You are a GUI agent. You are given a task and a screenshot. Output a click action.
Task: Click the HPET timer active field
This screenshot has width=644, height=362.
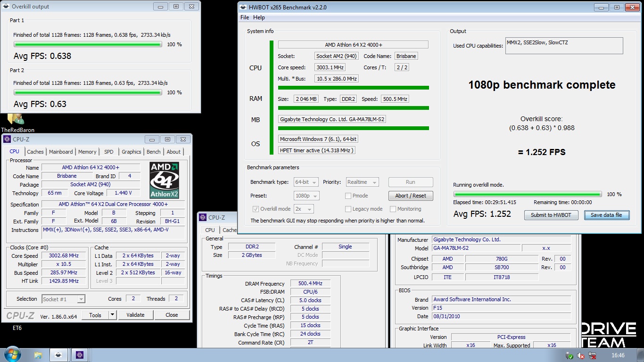pos(316,150)
